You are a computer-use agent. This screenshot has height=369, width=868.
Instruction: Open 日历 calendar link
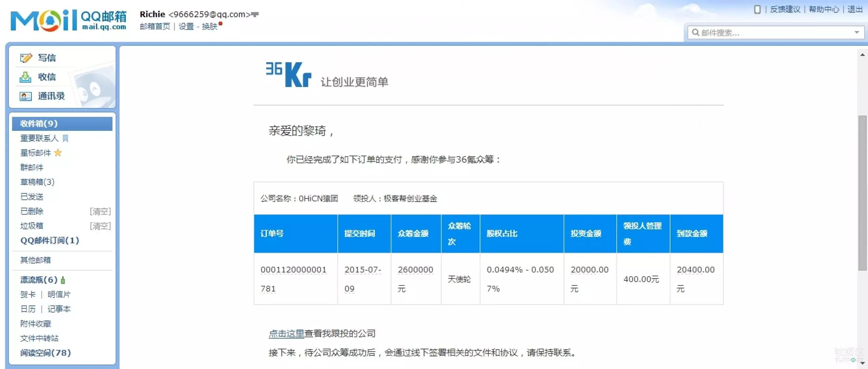click(28, 309)
